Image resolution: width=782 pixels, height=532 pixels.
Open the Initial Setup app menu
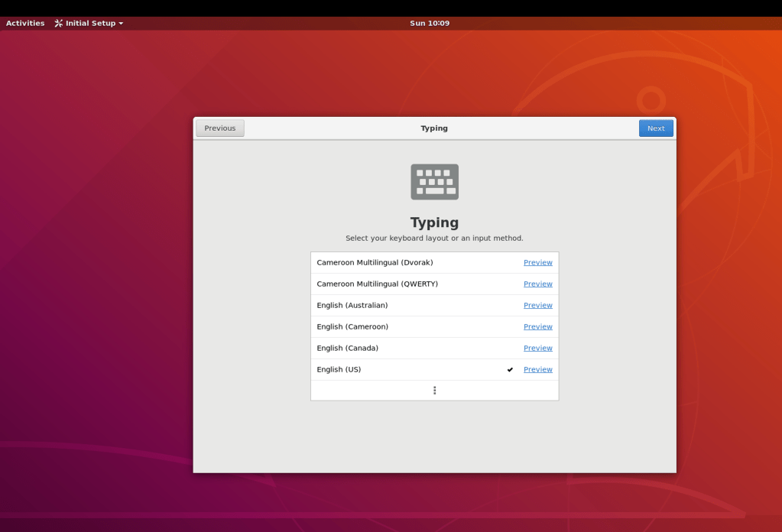pyautogui.click(x=89, y=23)
